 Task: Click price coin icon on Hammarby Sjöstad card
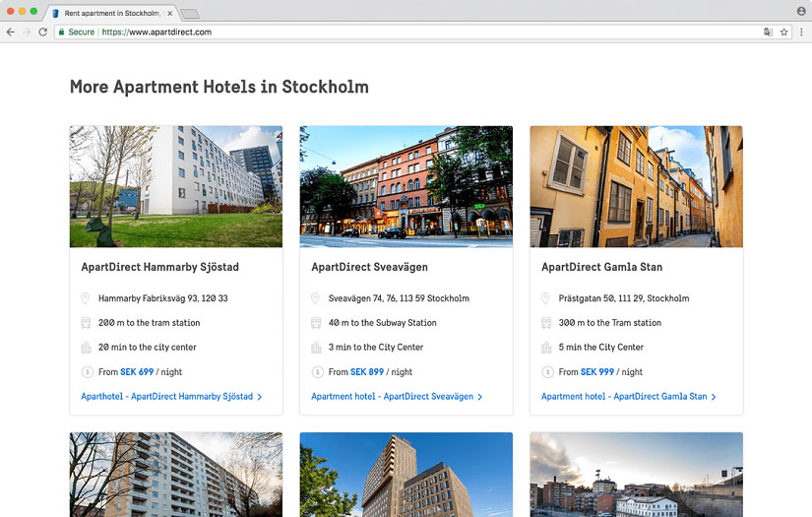(87, 372)
